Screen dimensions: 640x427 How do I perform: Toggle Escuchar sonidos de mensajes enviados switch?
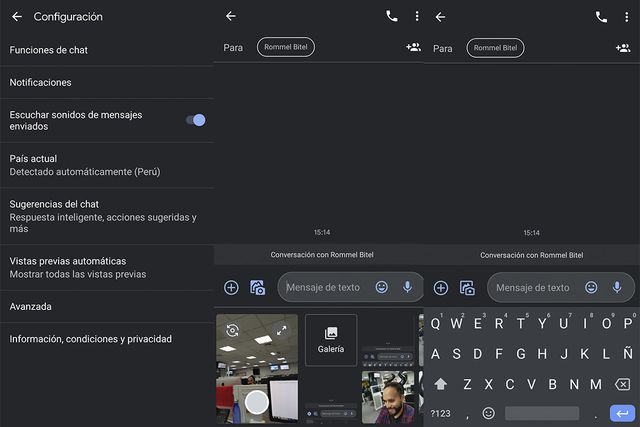[196, 120]
